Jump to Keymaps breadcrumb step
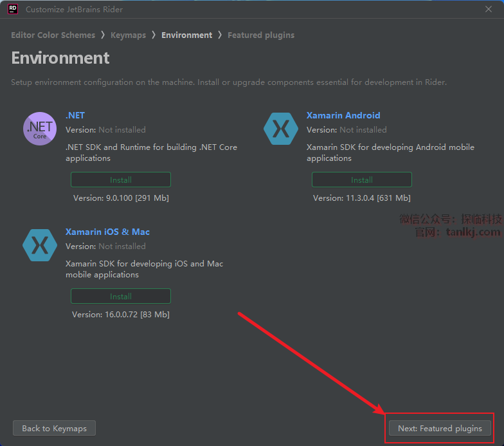504x446 pixels. (129, 35)
